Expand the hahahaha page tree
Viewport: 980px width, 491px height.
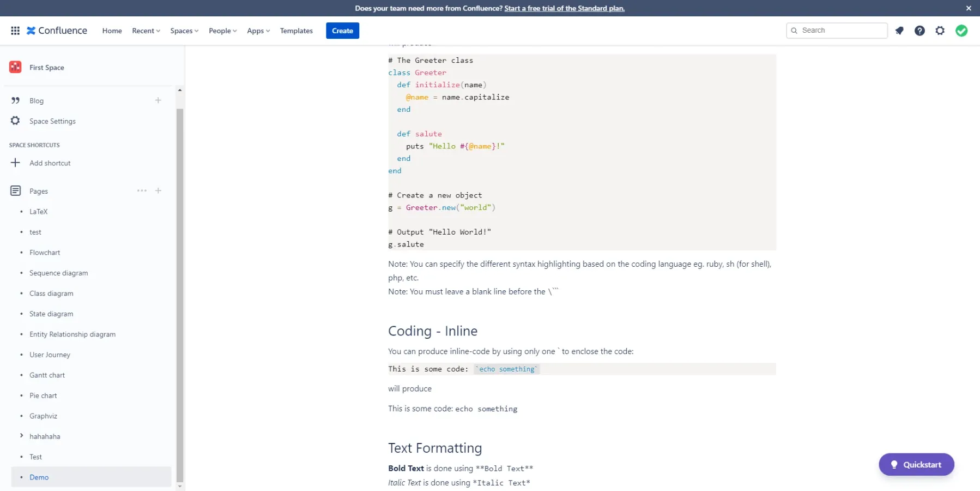tap(21, 435)
